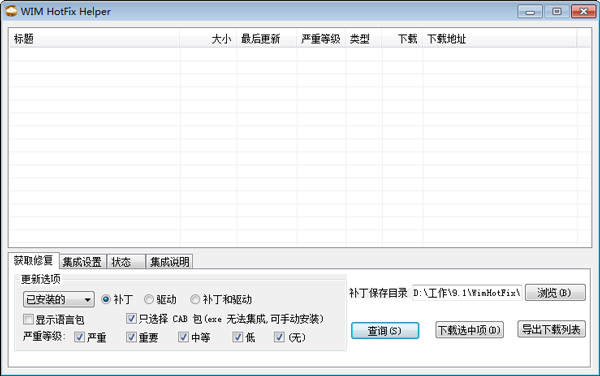Switch to the 集成说明 tab

[x=169, y=262]
